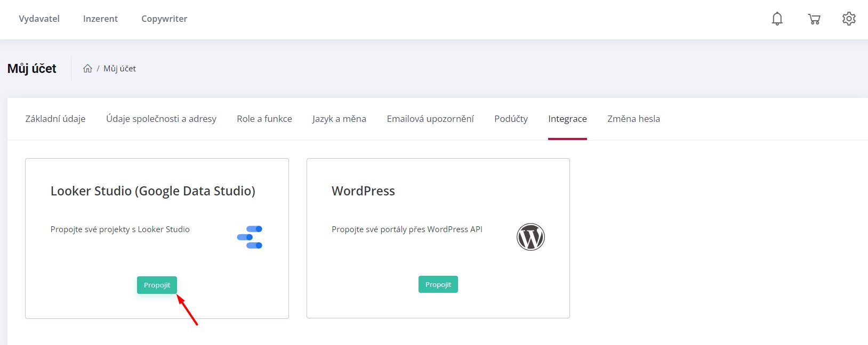Switch to the Základní údaje tab
Viewport: 868px width, 345px height.
[x=55, y=119]
